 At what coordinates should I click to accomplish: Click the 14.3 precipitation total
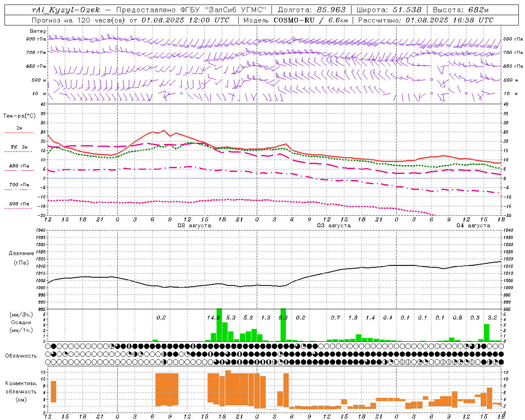pyautogui.click(x=213, y=317)
